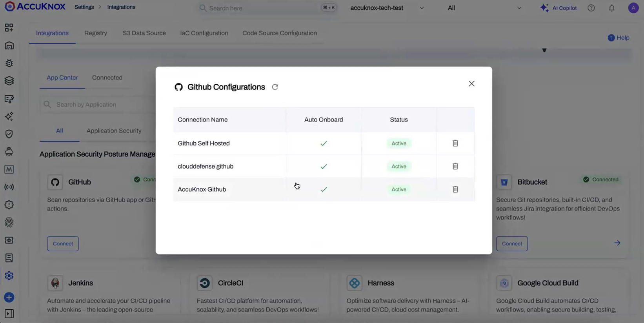Open the accuknox-tech-test tenant dropdown
This screenshot has width=644, height=323.
(387, 8)
